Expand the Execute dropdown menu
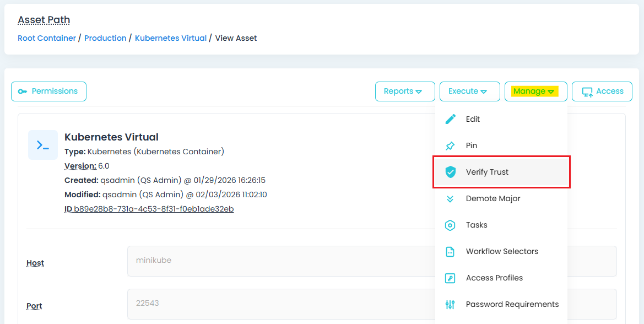 (x=469, y=91)
